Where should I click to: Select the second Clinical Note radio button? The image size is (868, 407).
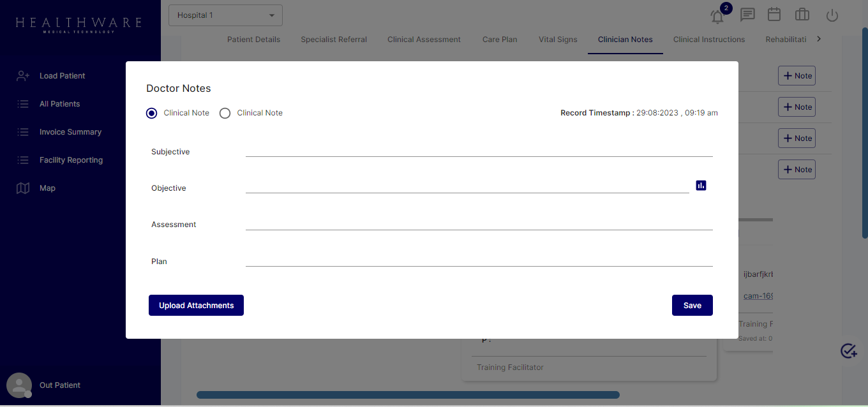tap(225, 113)
